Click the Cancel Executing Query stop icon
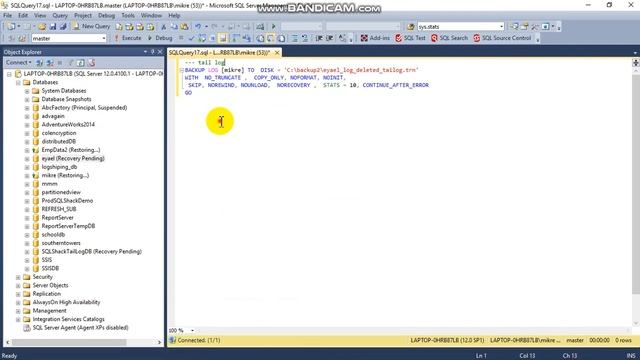 point(181,38)
